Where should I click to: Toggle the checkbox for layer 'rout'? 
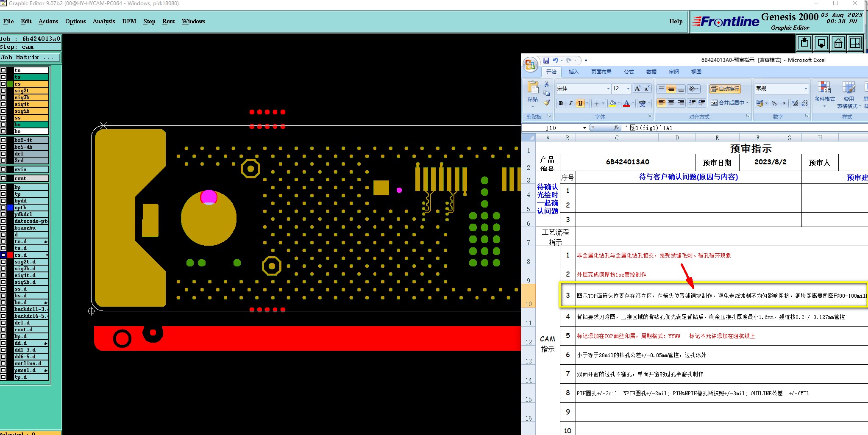coord(3,178)
